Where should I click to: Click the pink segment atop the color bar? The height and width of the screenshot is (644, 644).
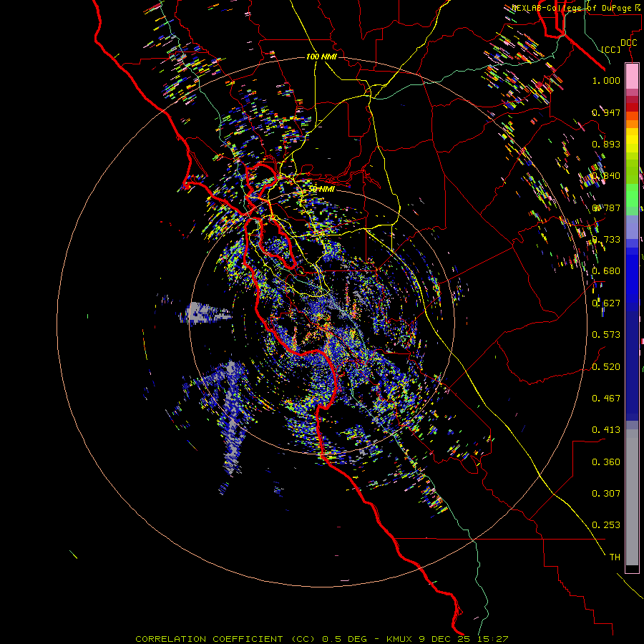(x=632, y=77)
